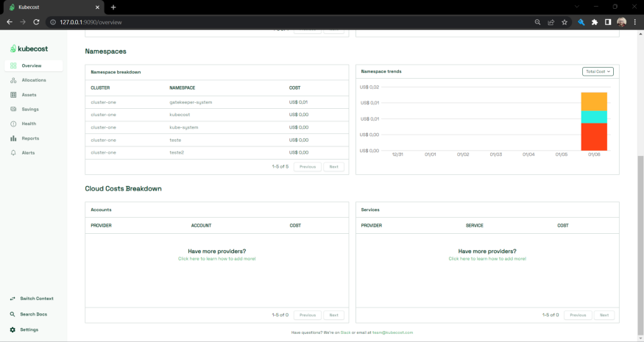This screenshot has width=644, height=342.
Task: Open the Allocations icon in sidebar
Action: [13, 80]
